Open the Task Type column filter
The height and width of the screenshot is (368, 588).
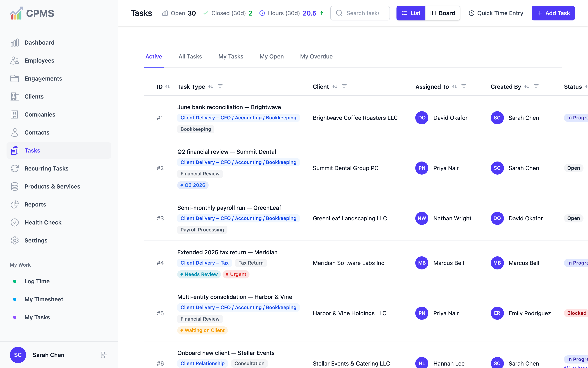pyautogui.click(x=220, y=86)
